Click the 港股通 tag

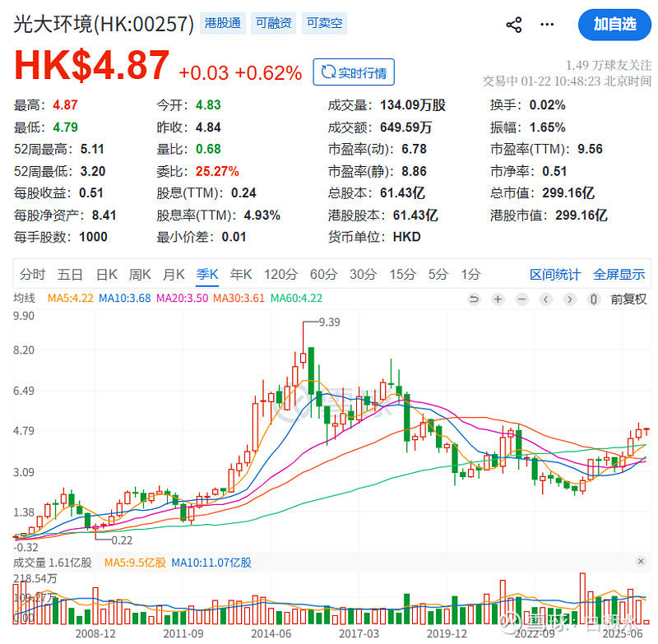pyautogui.click(x=222, y=23)
